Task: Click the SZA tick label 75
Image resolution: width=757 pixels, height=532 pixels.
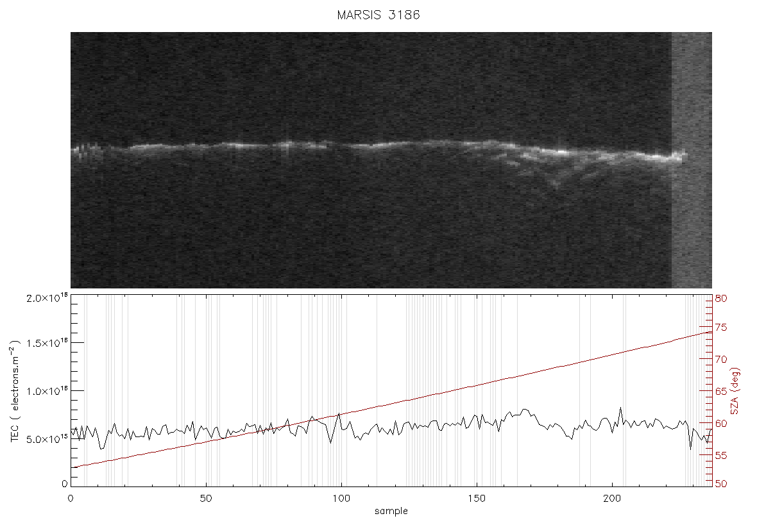Action: 721,328
